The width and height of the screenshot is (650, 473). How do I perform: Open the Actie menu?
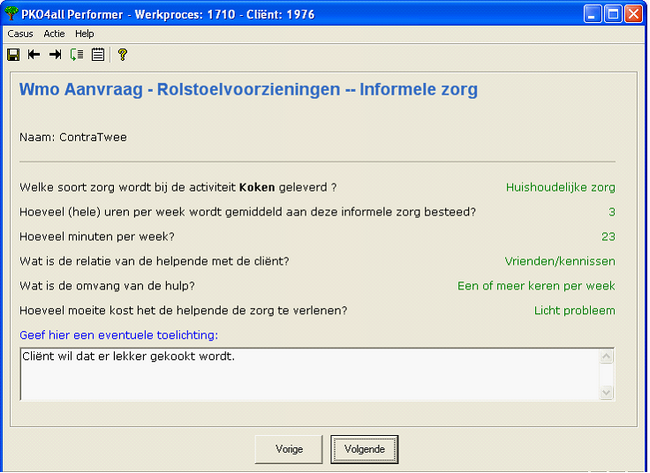click(54, 33)
